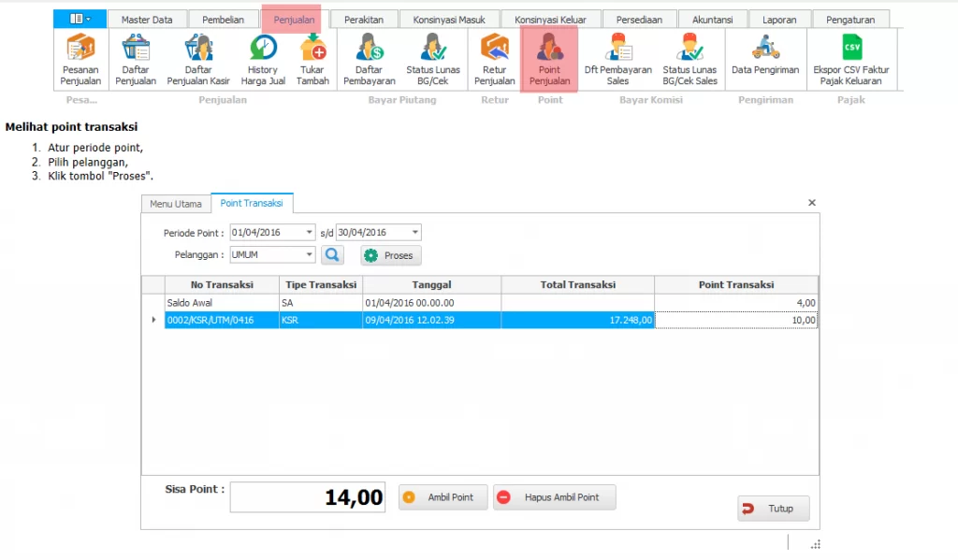Click the Proses button

[391, 255]
